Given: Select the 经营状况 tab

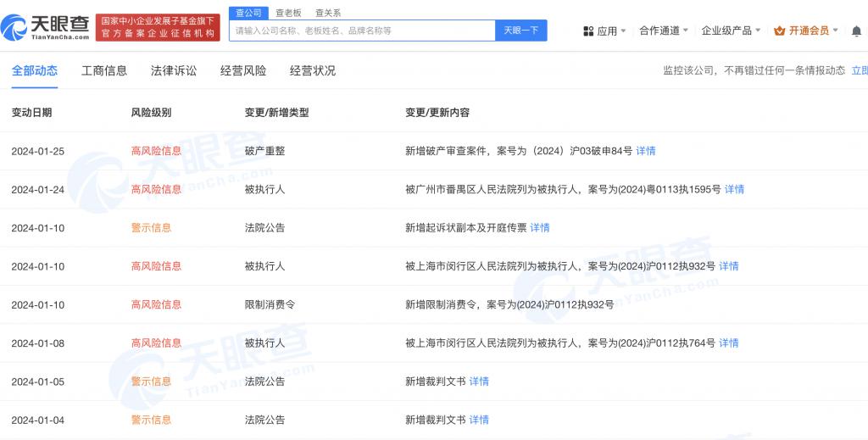Looking at the screenshot, I should 313,70.
